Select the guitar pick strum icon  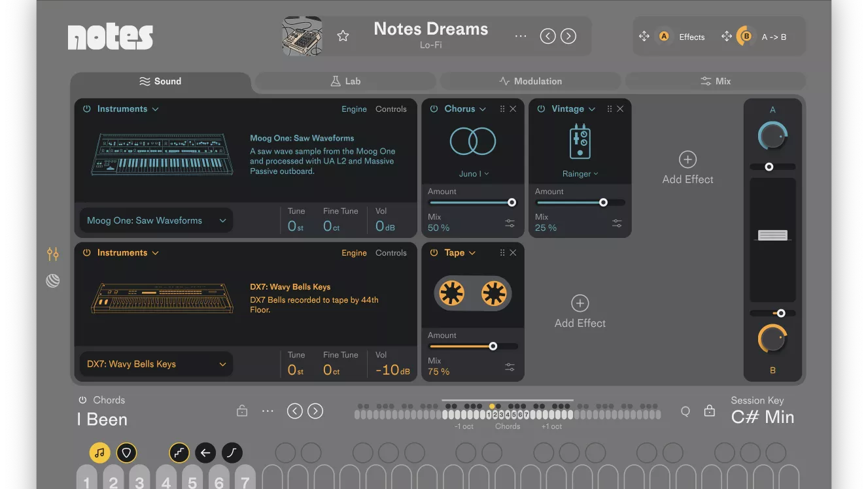pos(126,452)
